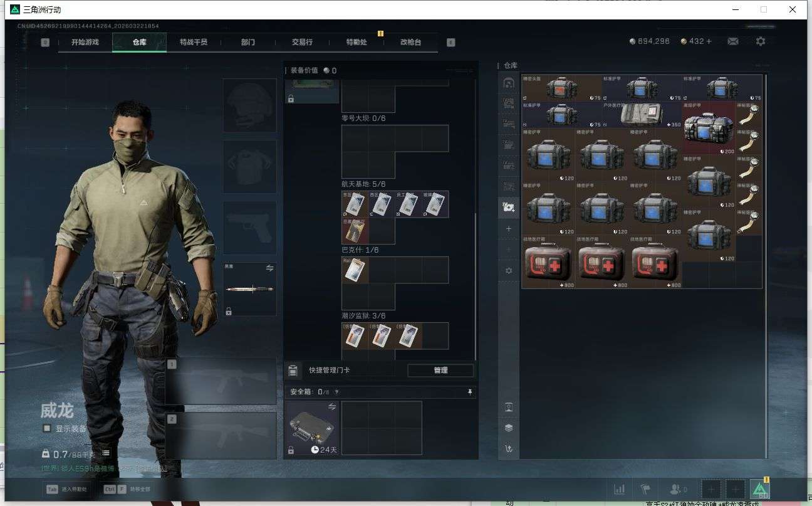Viewport: 812px width, 506px height.
Task: Select the red armor case worth 200
Action: point(709,128)
